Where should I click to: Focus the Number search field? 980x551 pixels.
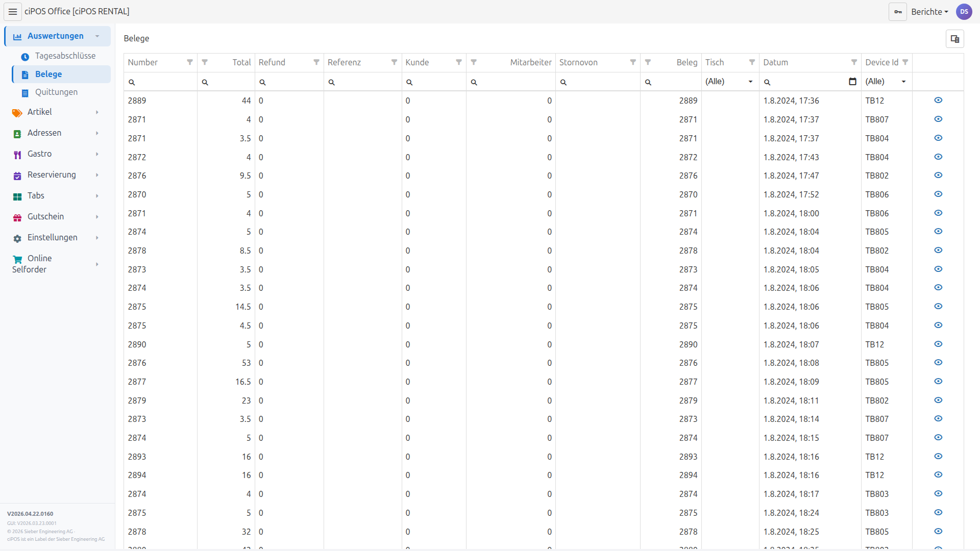(x=160, y=82)
